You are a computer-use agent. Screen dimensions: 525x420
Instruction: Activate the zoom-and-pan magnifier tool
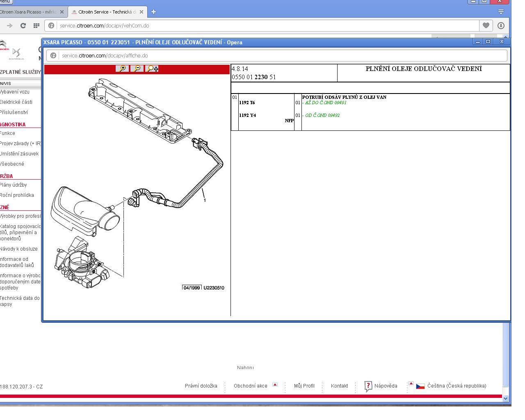pos(152,68)
